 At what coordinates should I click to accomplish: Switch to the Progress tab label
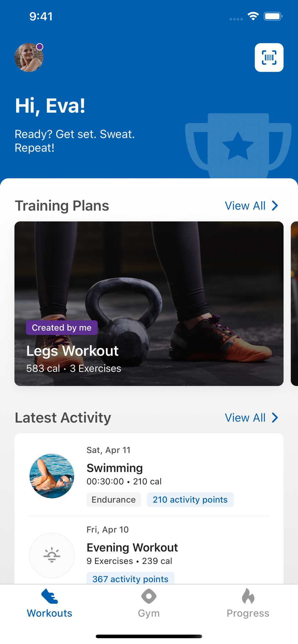[x=248, y=613]
